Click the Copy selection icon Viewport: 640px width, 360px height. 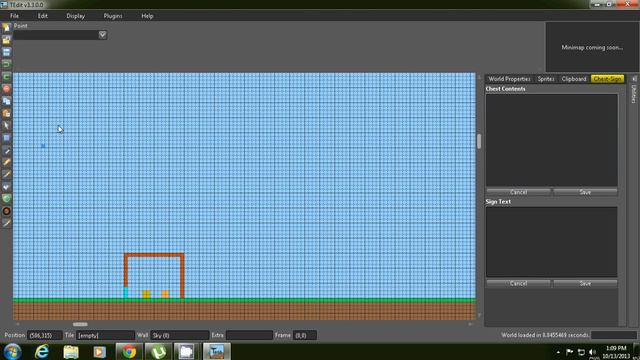pos(6,101)
